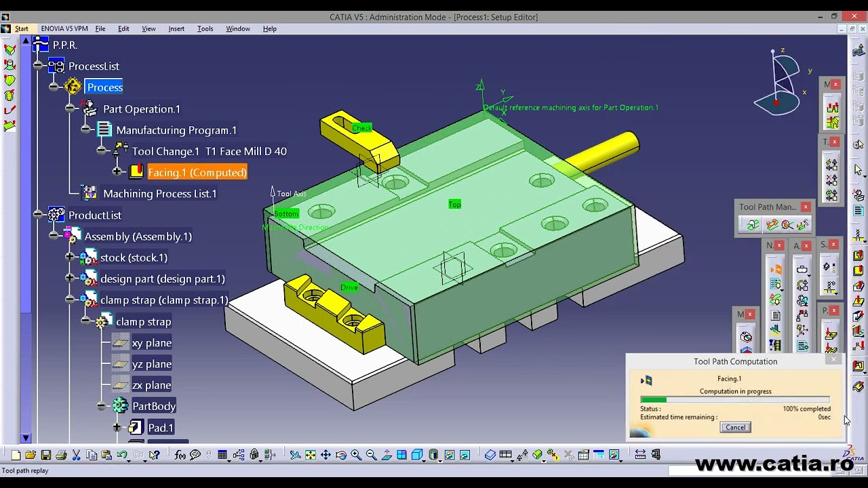Click the Normal View icon
Viewport: 868px width, 488px height.
(387, 455)
